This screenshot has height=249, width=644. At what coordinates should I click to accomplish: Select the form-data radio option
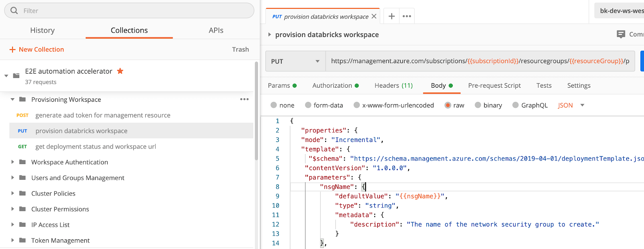pos(308,105)
